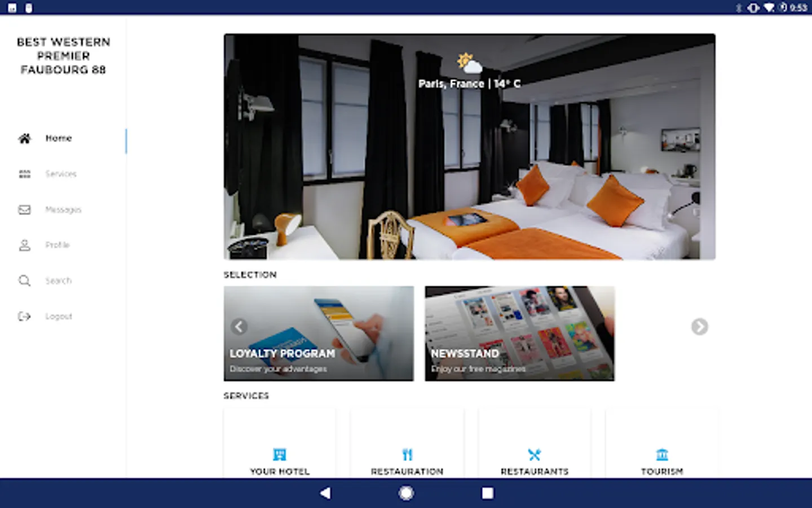This screenshot has width=812, height=508.
Task: Open the Loyalty Program card
Action: pos(319,333)
